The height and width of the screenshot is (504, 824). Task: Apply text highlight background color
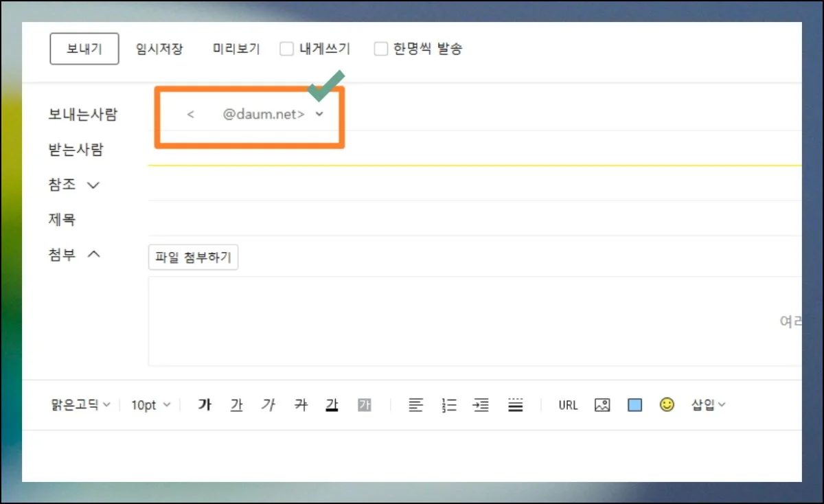click(x=365, y=404)
